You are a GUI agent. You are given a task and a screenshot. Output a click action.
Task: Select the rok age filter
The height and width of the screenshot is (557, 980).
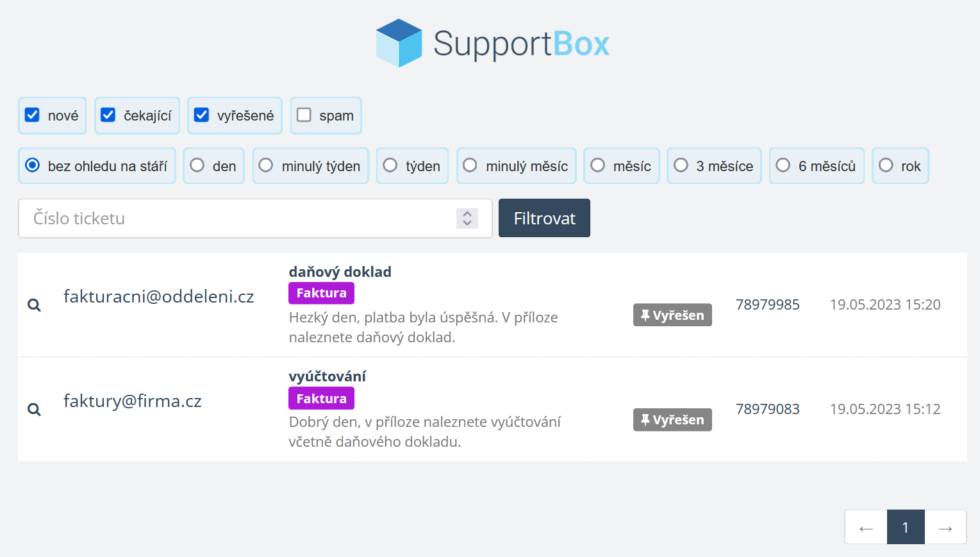886,165
